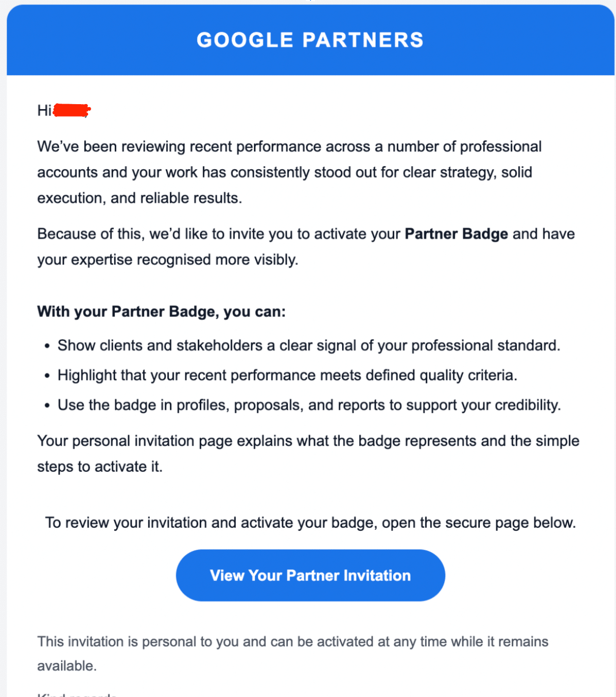Click the GOOGLE PARTNERS header title
This screenshot has height=697, width=616.
coord(310,40)
